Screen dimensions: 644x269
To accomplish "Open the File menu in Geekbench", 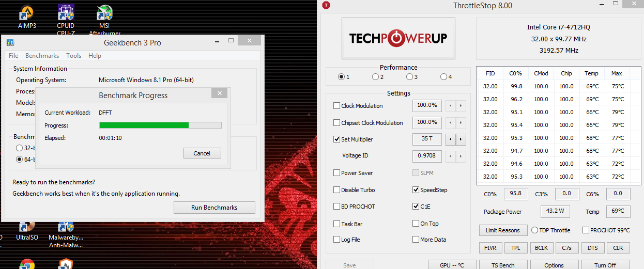I will point(13,56).
